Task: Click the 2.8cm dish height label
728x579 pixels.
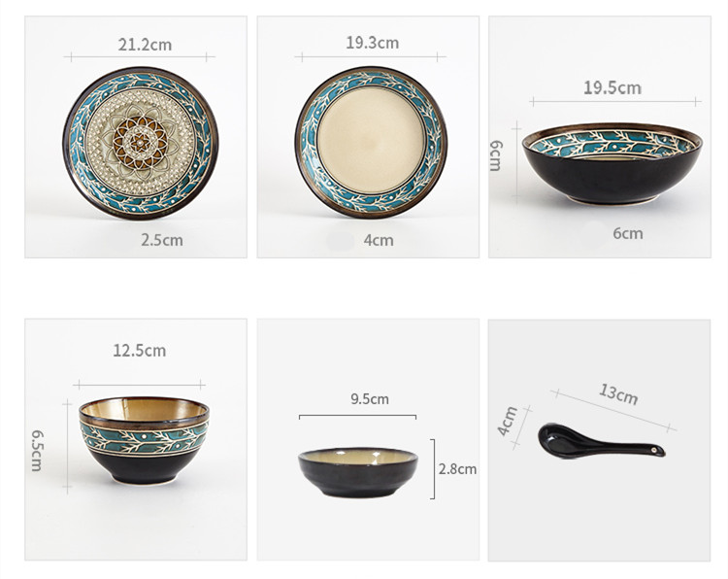Action: click(x=457, y=469)
